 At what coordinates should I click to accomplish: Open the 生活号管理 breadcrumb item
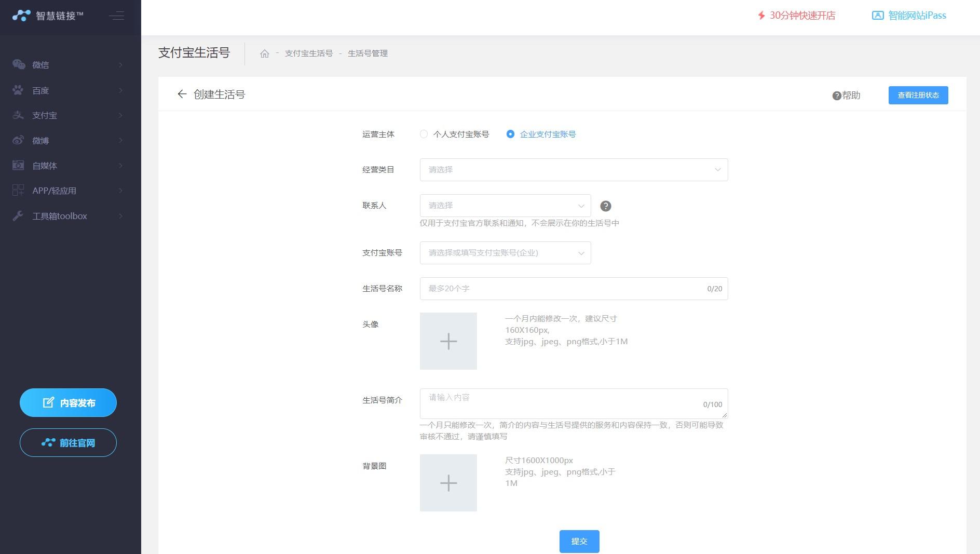click(368, 53)
